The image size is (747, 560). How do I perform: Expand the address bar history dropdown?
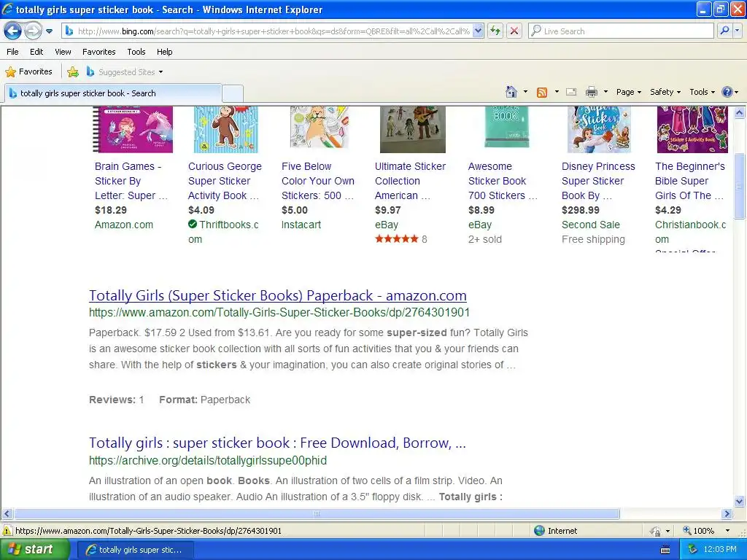click(479, 31)
